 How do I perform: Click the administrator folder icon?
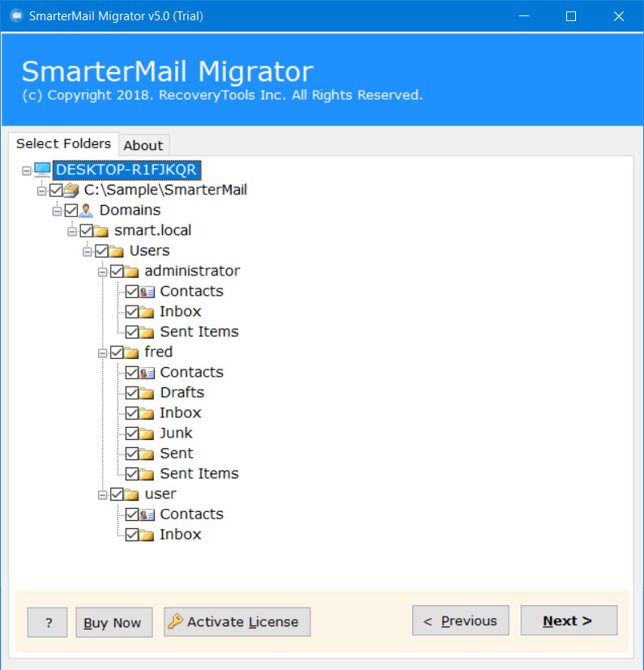[130, 271]
